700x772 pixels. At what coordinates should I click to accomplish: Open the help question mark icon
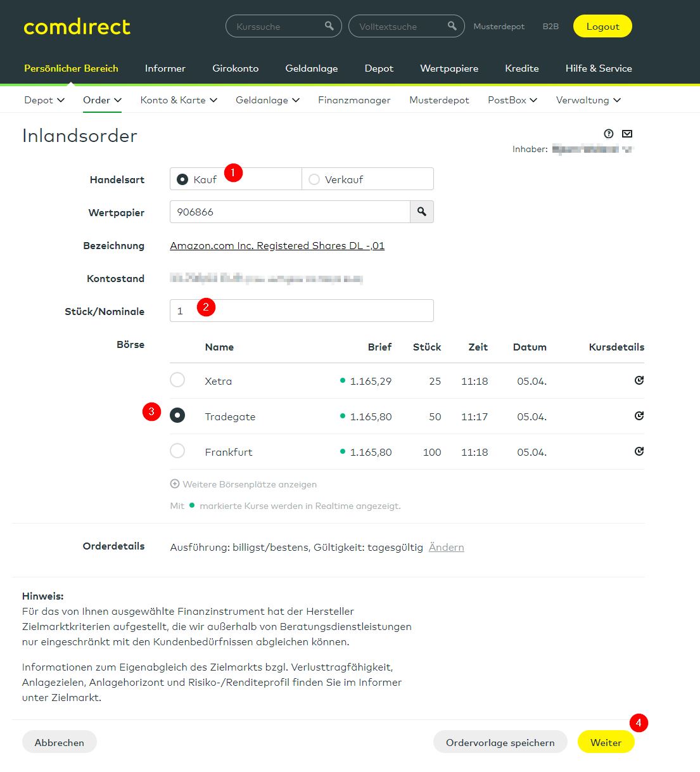point(609,134)
